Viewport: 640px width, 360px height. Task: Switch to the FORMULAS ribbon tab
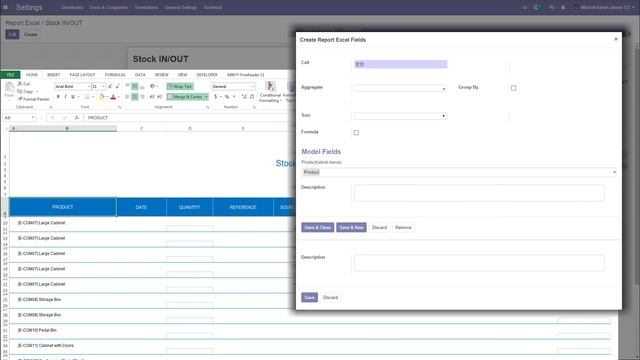115,75
